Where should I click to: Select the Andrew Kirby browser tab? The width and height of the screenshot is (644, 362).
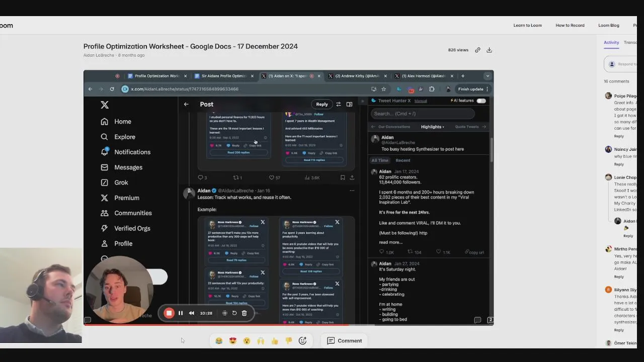[357, 76]
